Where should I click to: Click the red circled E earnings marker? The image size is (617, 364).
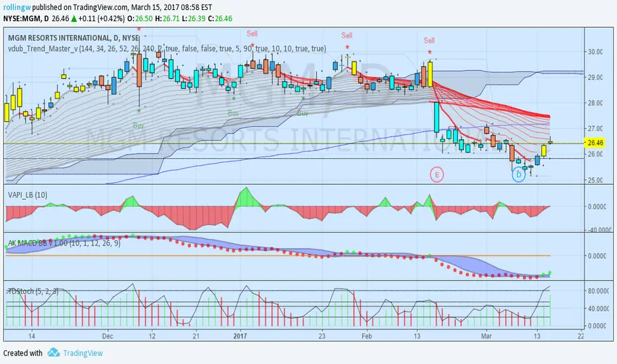point(437,174)
